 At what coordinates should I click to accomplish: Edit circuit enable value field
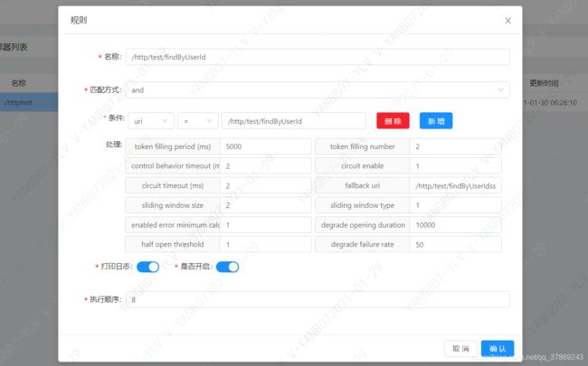[455, 166]
